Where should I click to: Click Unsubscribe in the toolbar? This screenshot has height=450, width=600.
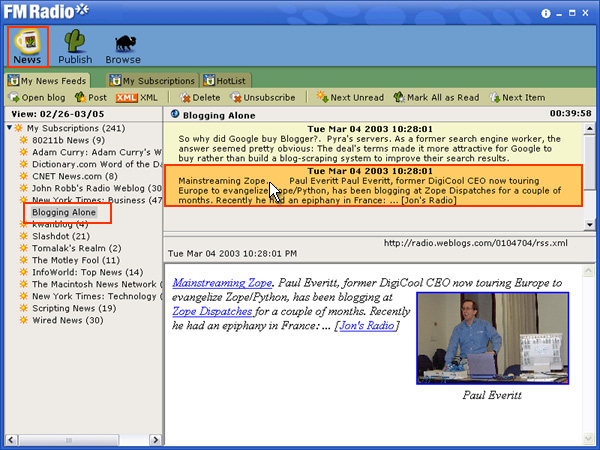pyautogui.click(x=263, y=98)
